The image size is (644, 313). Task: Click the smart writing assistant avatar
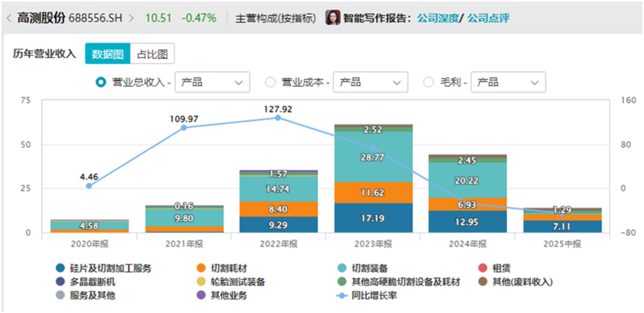[x=332, y=18]
